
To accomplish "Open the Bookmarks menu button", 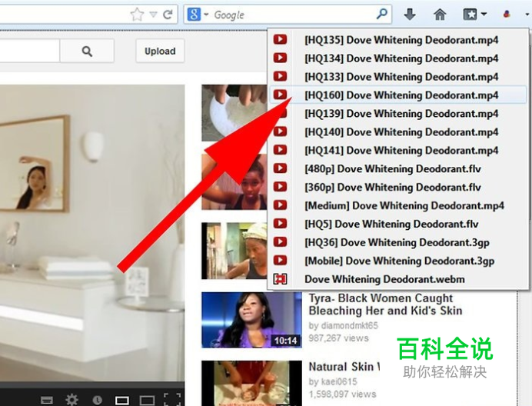I will click(470, 15).
